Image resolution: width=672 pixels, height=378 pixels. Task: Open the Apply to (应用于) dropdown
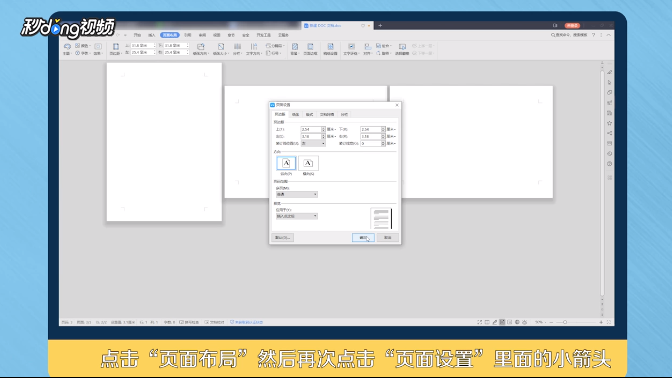[297, 216]
